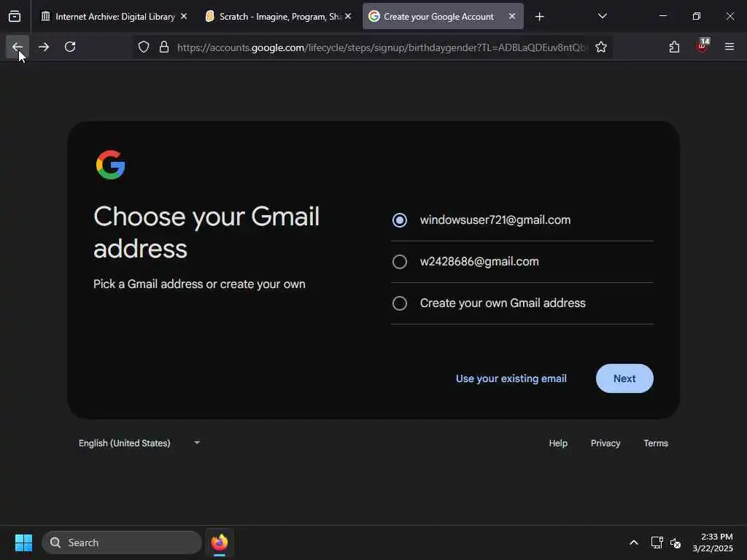747x560 pixels.
Task: Reload the current page
Action: coord(70,47)
